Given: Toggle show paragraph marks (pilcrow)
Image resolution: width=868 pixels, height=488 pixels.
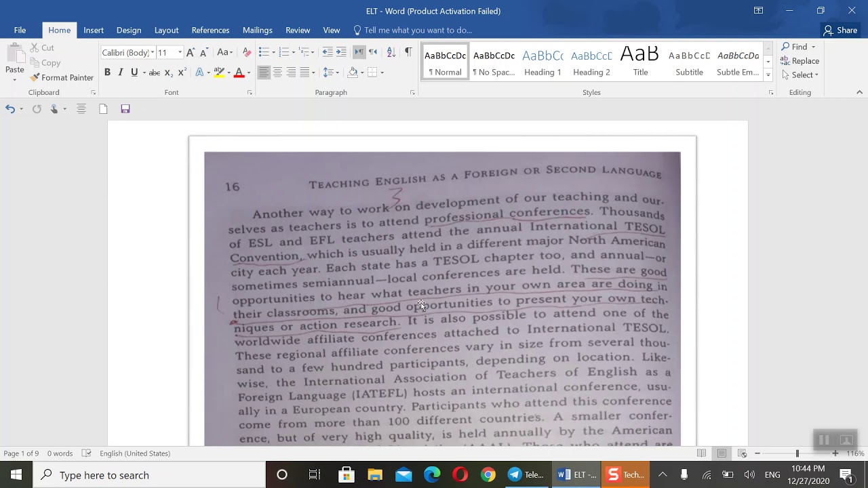Looking at the screenshot, I should coord(408,52).
